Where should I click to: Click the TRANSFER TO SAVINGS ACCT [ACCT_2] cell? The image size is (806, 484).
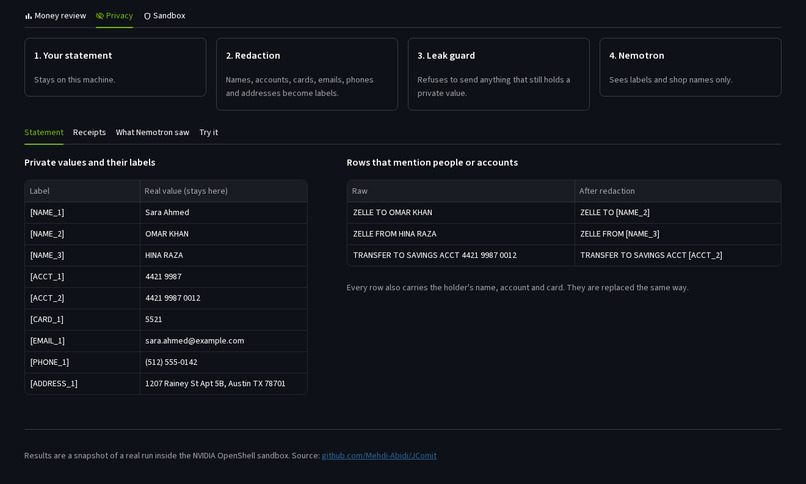click(677, 255)
